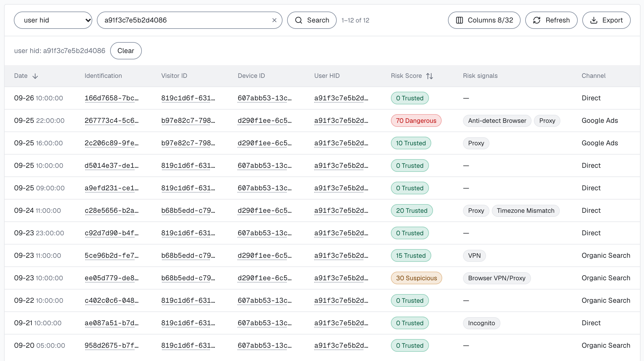Clear the search input with the X icon
The width and height of the screenshot is (644, 361).
click(274, 20)
